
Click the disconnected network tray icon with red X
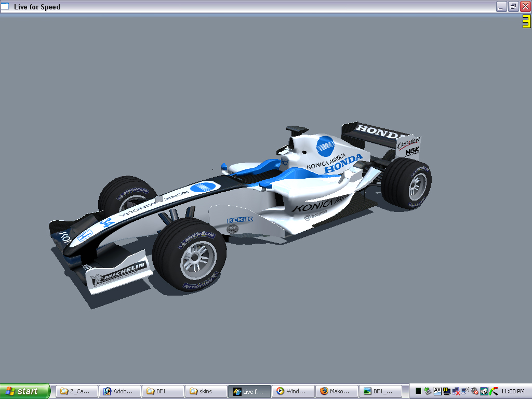[x=456, y=391]
